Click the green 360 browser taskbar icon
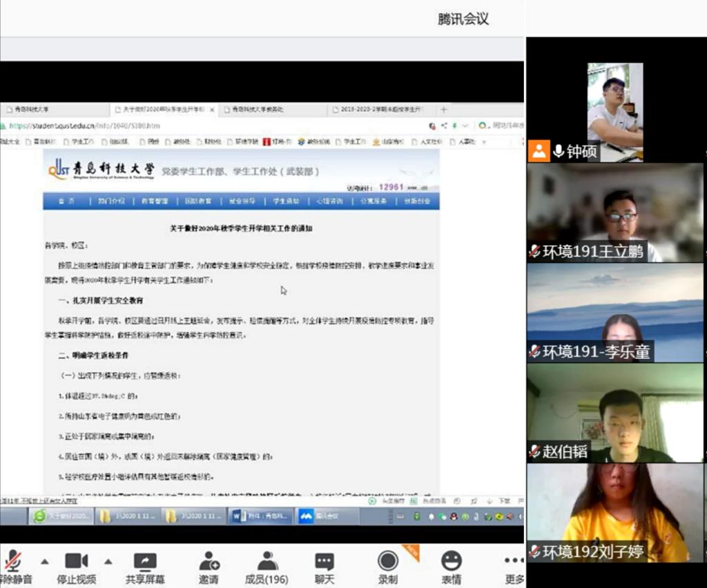This screenshot has width=707, height=588. pyautogui.click(x=61, y=516)
